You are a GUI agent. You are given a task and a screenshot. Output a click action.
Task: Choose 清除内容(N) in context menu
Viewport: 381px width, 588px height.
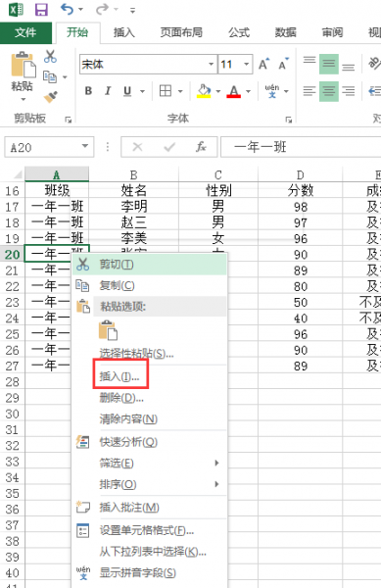pos(150,418)
